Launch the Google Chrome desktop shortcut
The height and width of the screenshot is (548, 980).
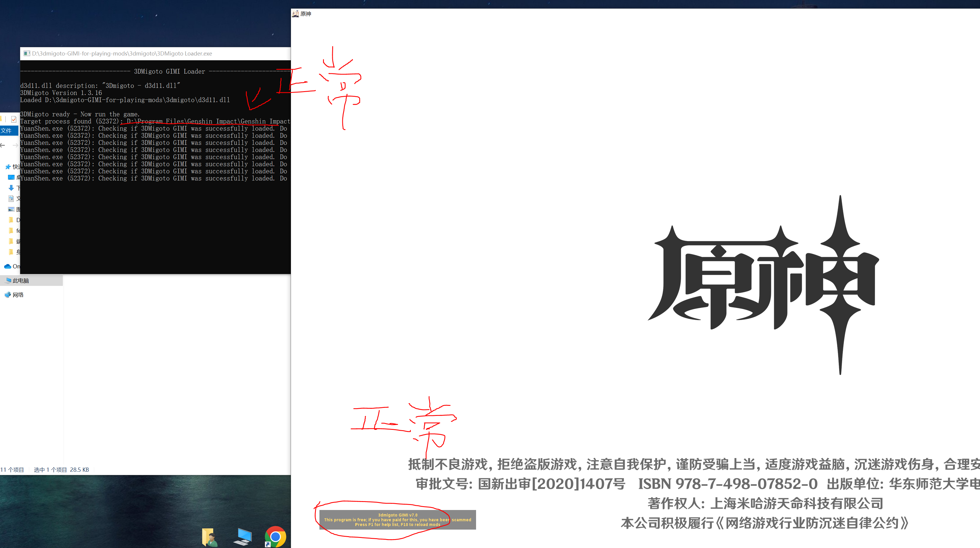[275, 537]
